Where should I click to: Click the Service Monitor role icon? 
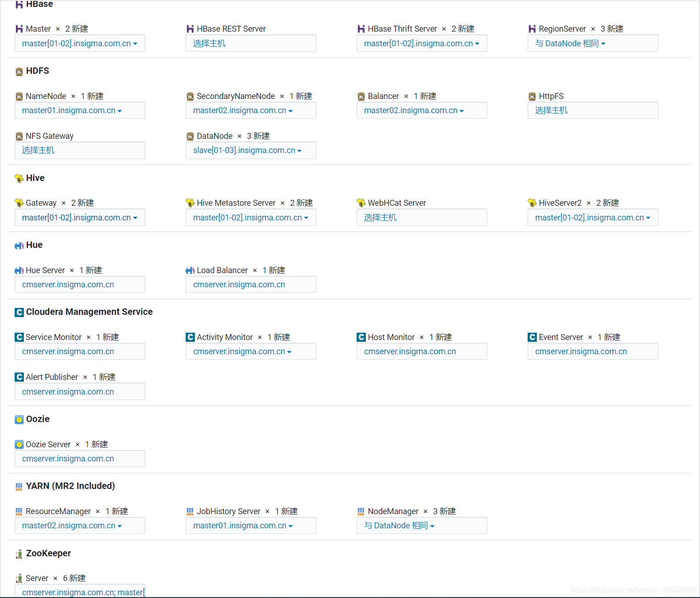pyautogui.click(x=19, y=337)
